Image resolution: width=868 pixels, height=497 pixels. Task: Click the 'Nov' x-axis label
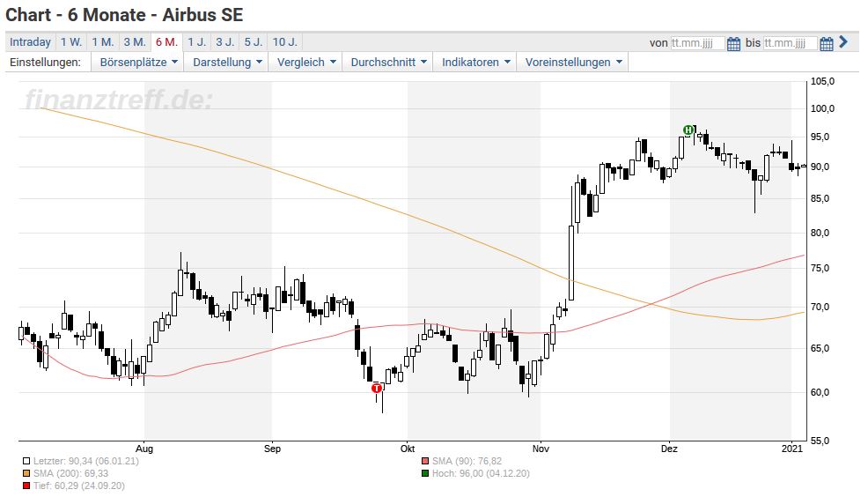point(541,449)
